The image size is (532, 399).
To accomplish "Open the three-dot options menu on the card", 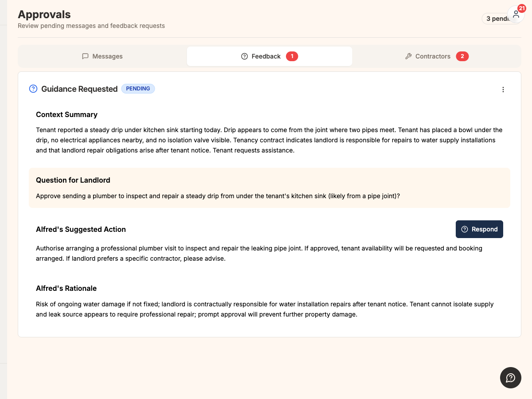I will 503,89.
